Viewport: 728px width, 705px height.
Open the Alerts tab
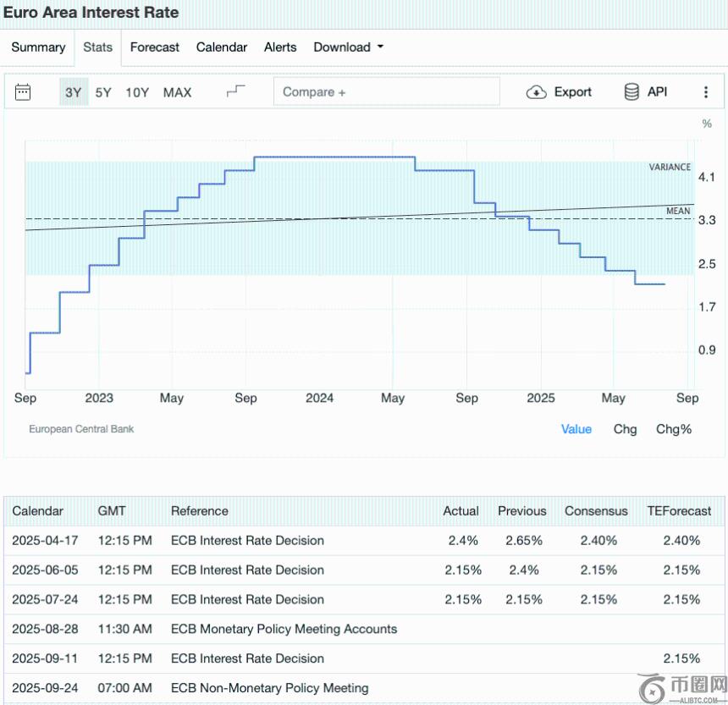click(280, 47)
